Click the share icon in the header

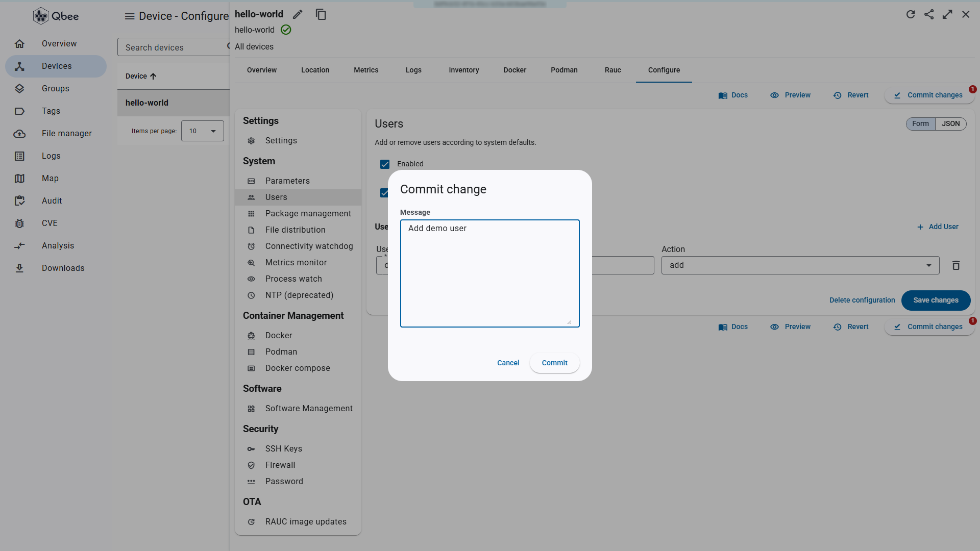click(x=929, y=14)
